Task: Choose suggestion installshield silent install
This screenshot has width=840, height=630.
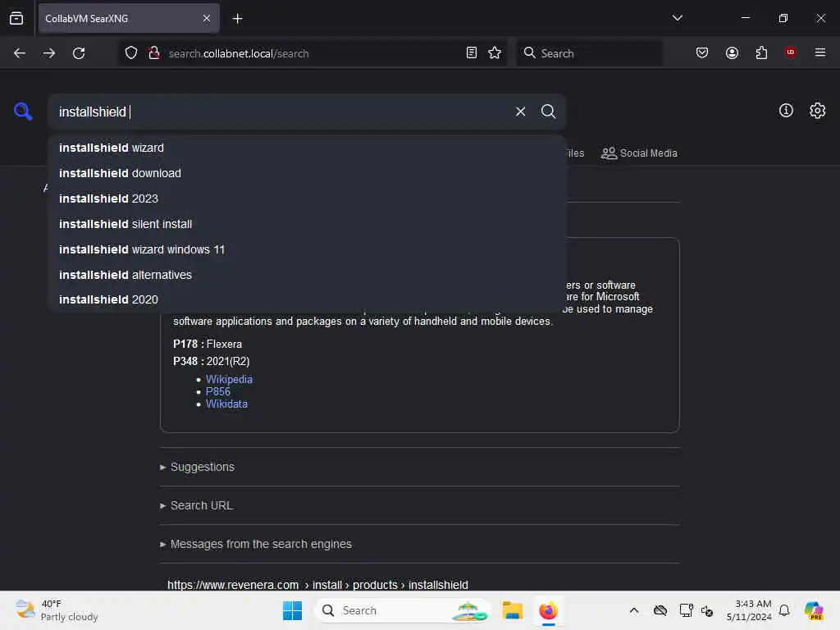Action: 307,224
